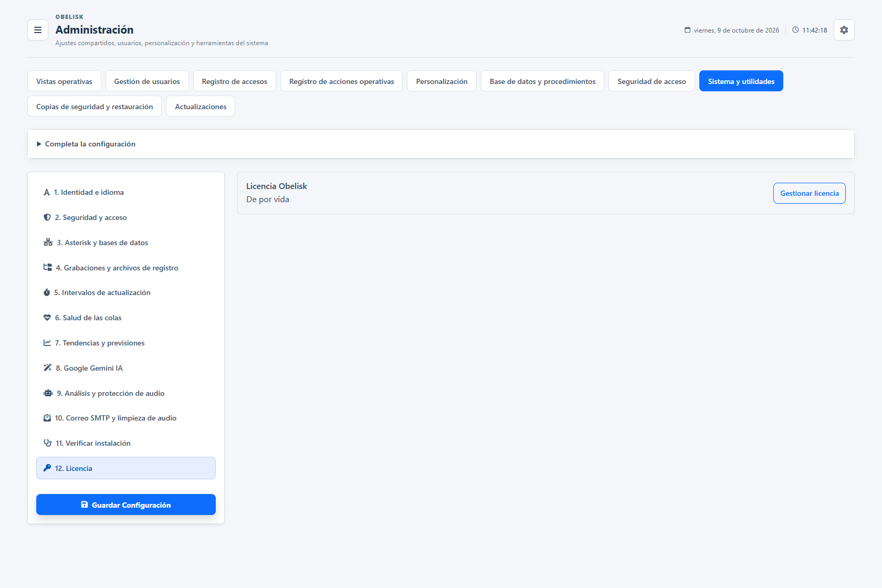Go to the Actualizaciones tab

201,107
